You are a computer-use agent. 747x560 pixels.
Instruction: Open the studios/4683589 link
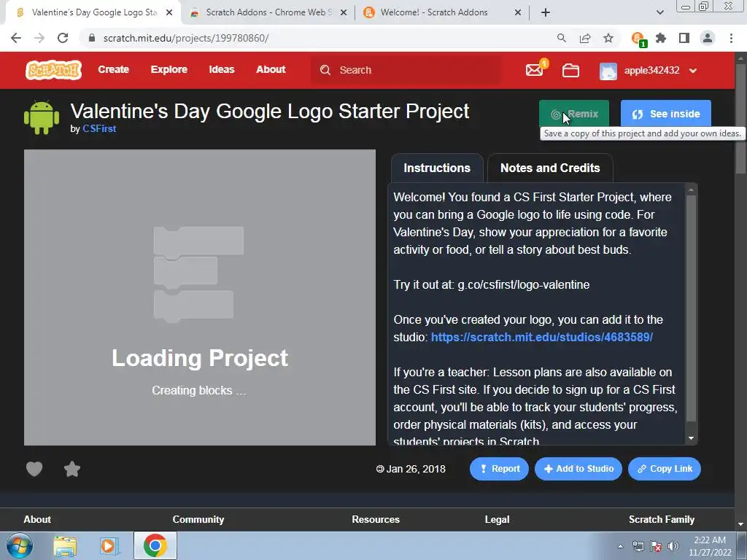tap(542, 337)
